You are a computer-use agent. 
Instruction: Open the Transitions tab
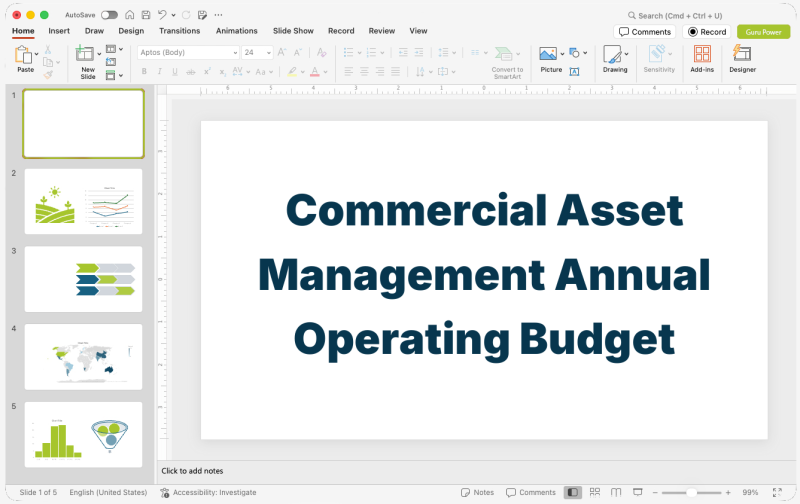[180, 31]
